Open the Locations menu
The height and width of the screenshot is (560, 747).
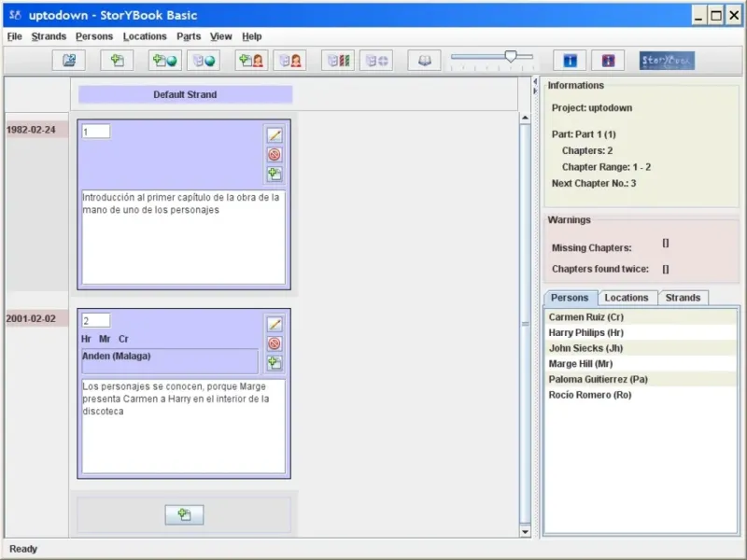[x=145, y=36]
